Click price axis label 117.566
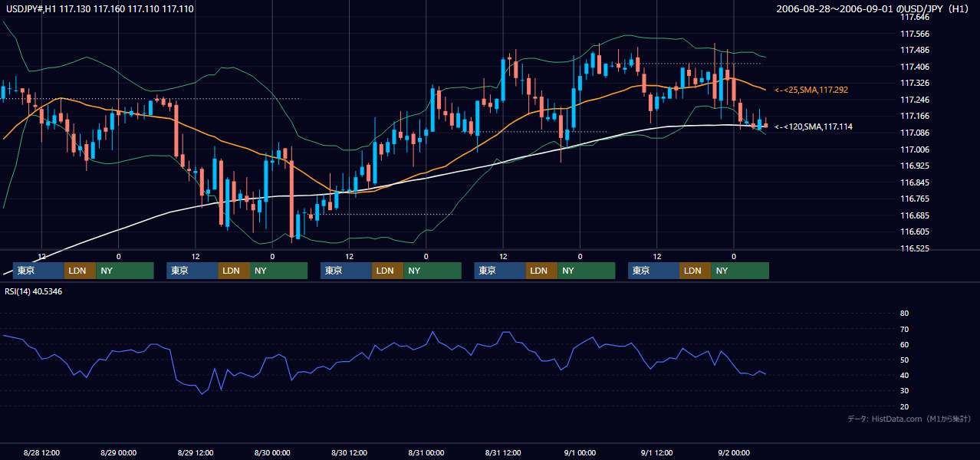 coord(915,34)
